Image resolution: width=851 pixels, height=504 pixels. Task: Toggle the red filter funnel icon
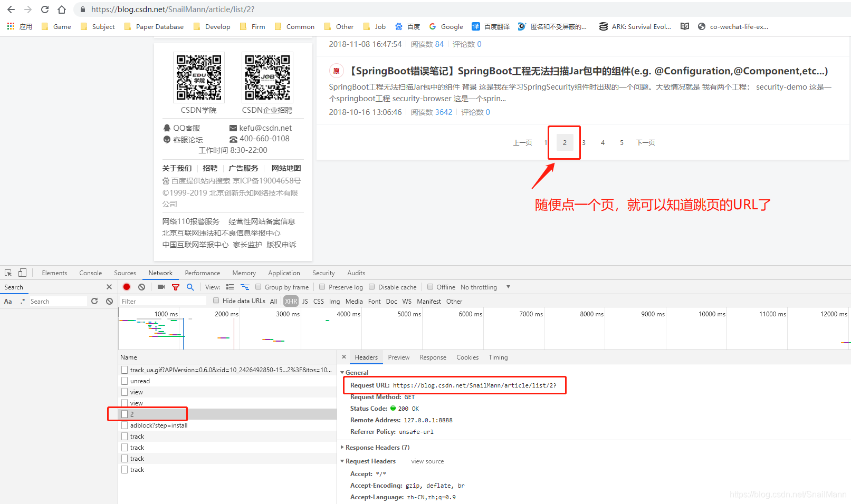pos(176,287)
